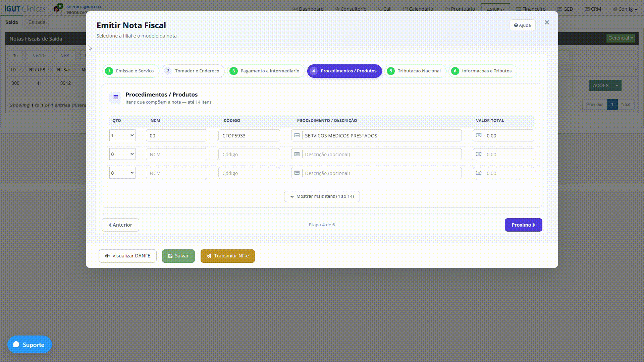This screenshot has width=644, height=362.
Task: Open QTD dropdown in second item row
Action: (x=122, y=154)
